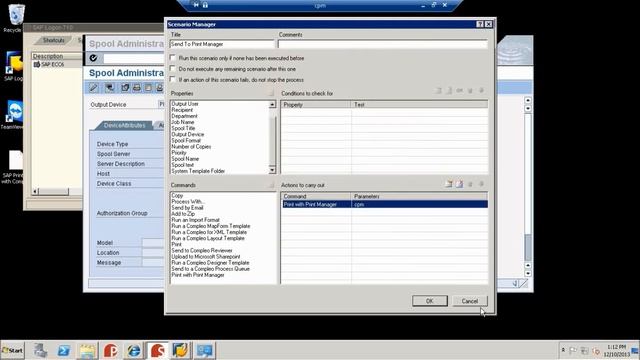
Task: Open PowerShell from the taskbar
Action: tap(64, 350)
